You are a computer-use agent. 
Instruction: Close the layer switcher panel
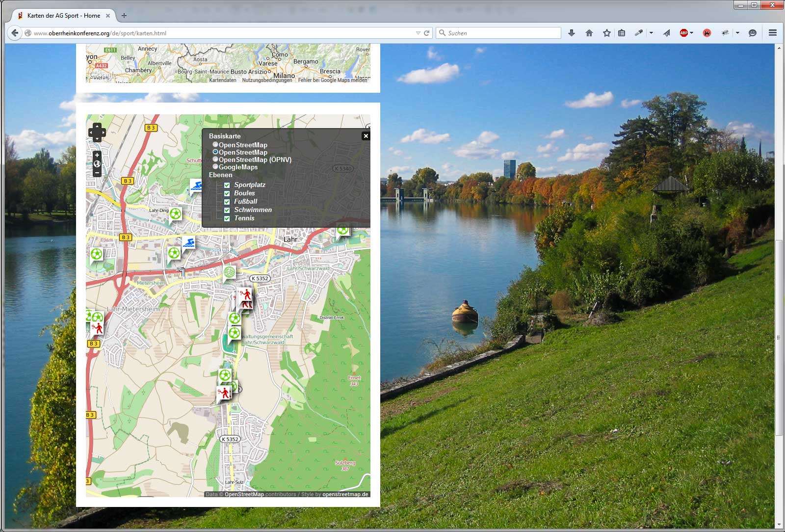(x=366, y=136)
